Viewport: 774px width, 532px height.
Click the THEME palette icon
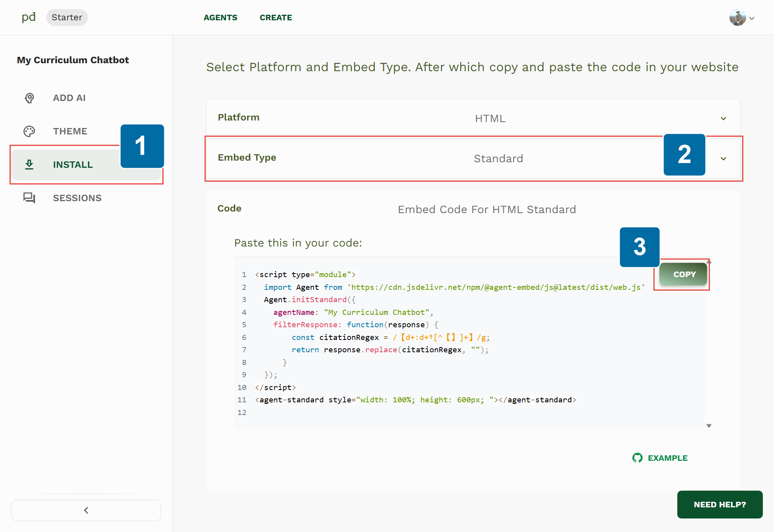(29, 131)
